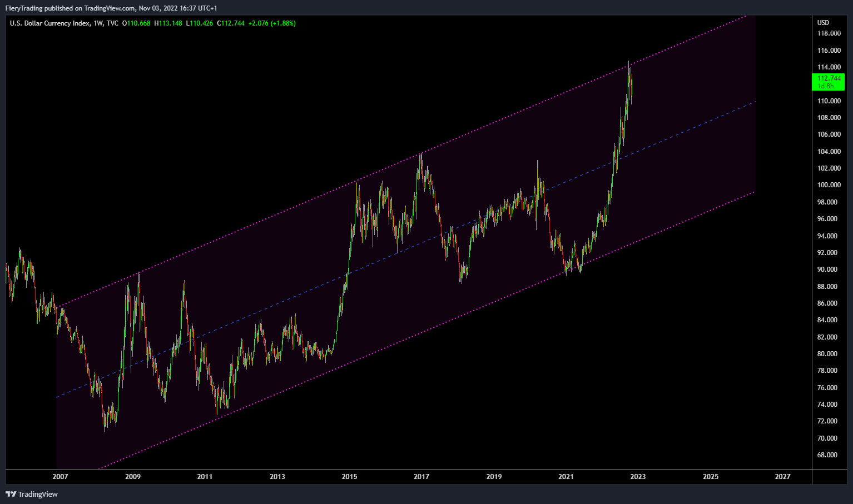Click the 2009 label on time axis

coord(133,477)
